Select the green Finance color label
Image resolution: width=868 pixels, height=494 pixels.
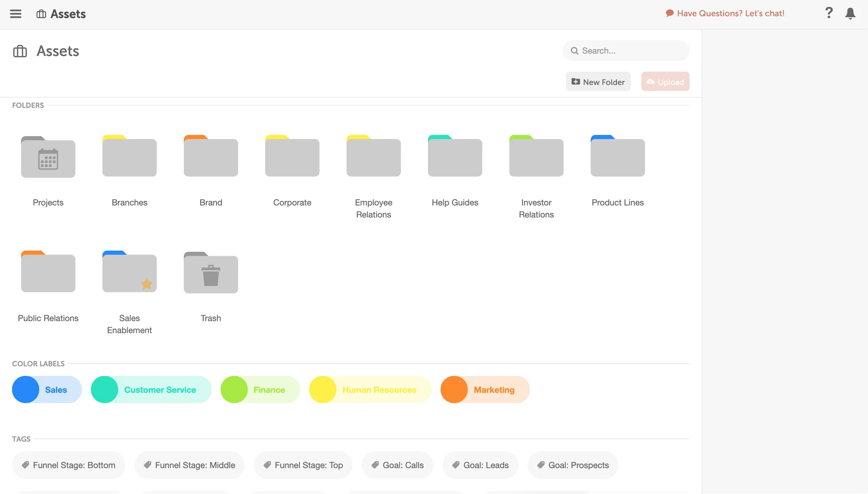click(x=260, y=390)
